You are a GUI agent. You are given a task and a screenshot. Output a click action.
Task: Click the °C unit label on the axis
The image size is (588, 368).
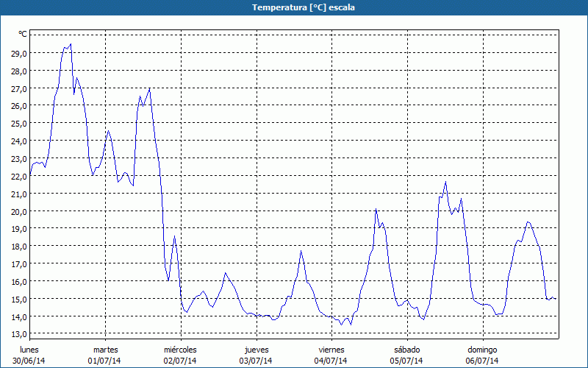[x=23, y=35]
